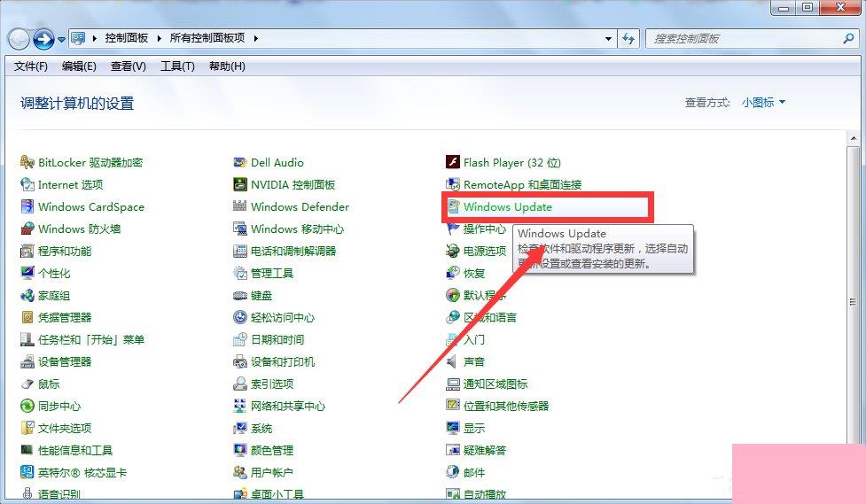Click the 所有控制面板项 breadcrumb segment

tap(207, 38)
